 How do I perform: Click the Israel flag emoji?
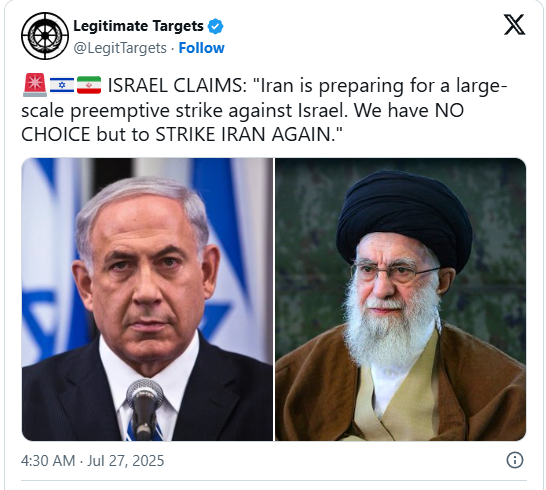62,85
